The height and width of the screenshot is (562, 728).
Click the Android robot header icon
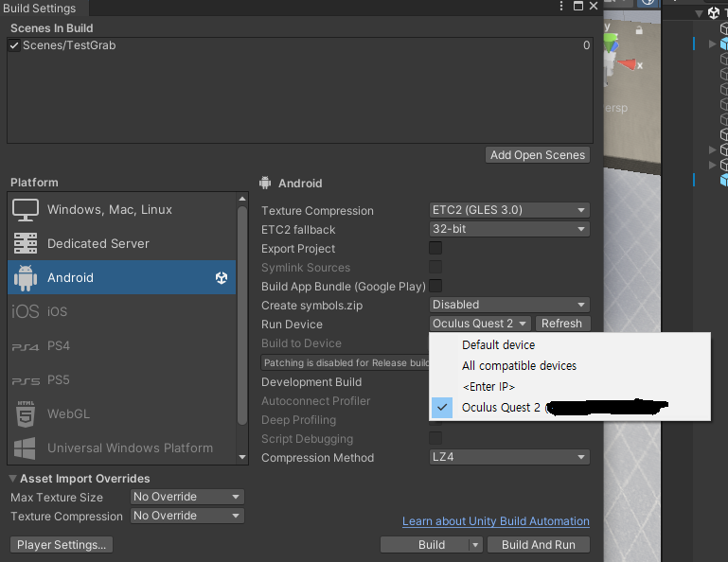265,183
